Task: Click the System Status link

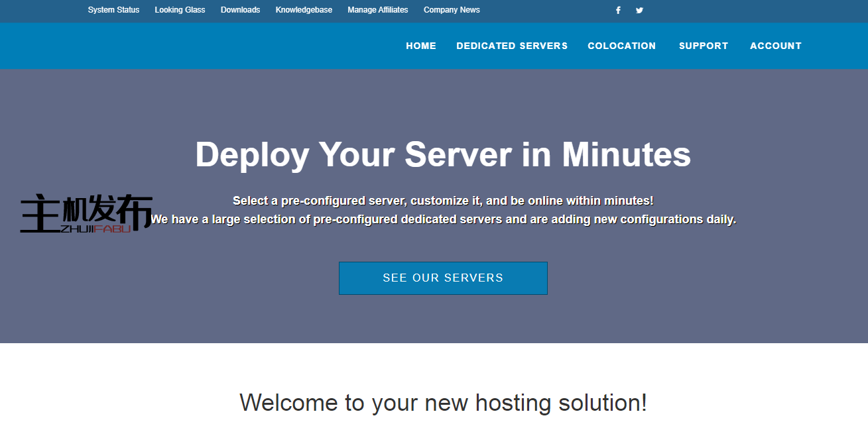Action: point(113,10)
